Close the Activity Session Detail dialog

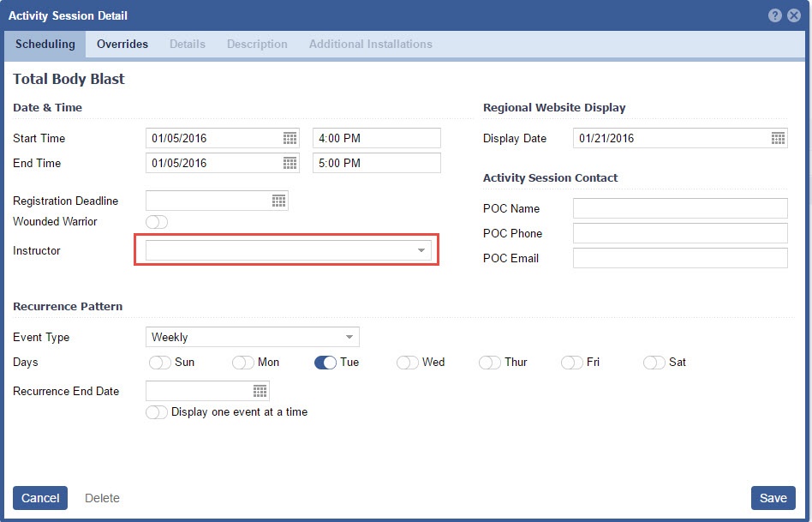point(794,15)
